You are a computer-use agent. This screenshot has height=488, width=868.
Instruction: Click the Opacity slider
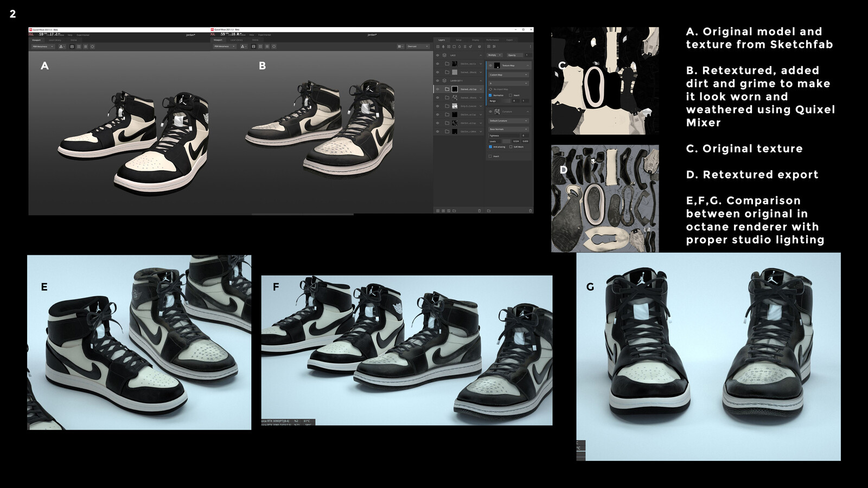pos(515,55)
